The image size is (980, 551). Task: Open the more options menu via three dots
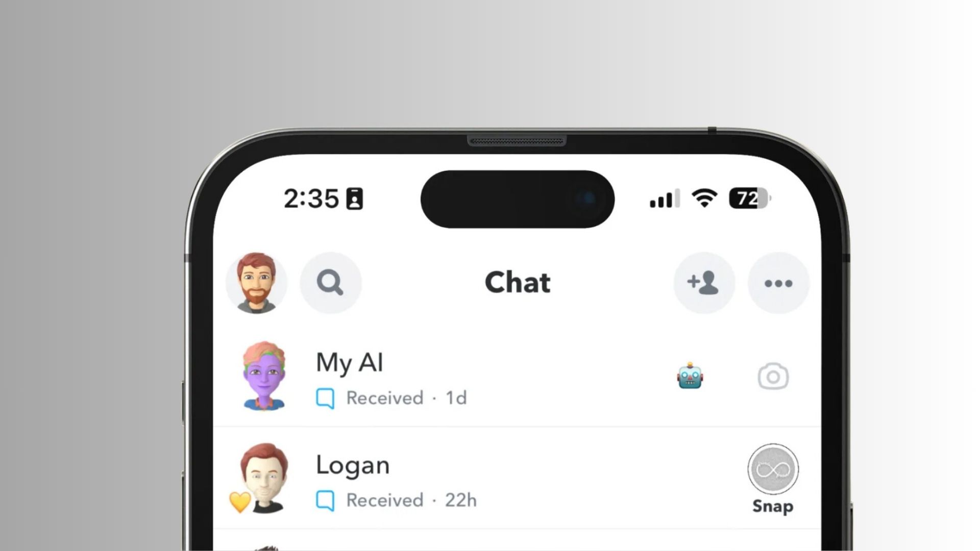pyautogui.click(x=778, y=282)
